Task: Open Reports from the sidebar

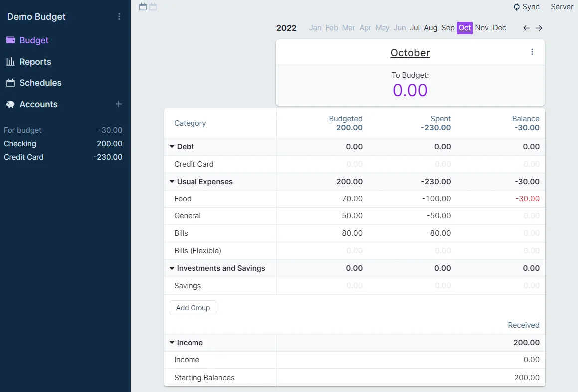Action: (35, 62)
